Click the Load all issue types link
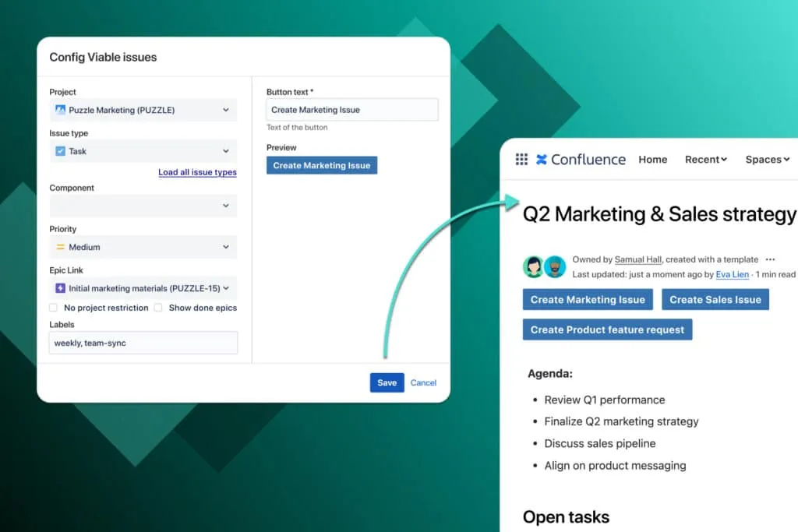Screen dimensions: 798x532 click(x=197, y=172)
